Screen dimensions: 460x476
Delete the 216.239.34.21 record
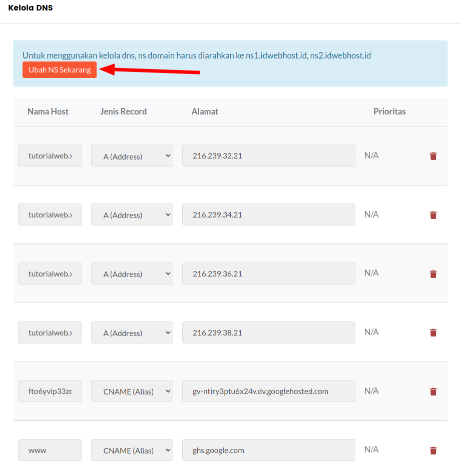(x=433, y=215)
